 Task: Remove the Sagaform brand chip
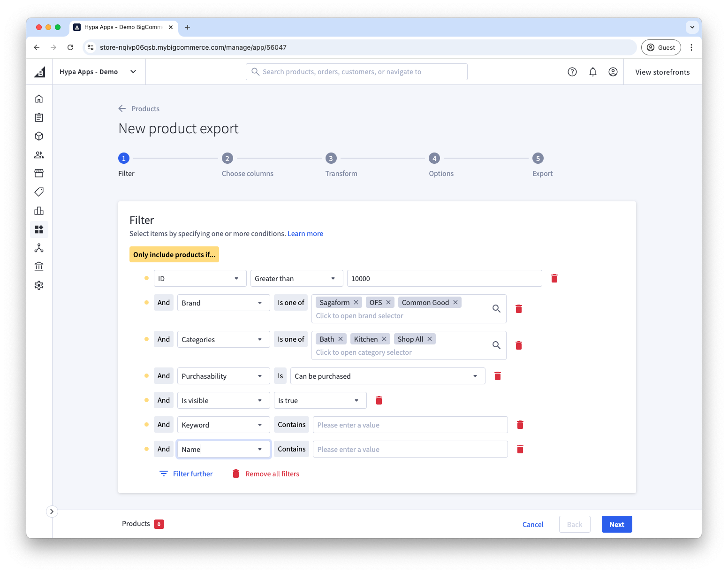356,302
